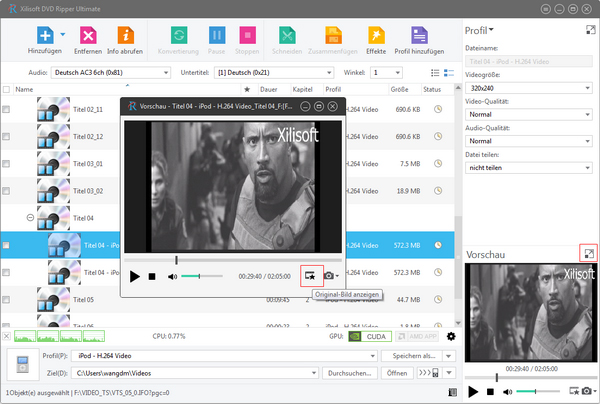This screenshot has height=404, width=600.
Task: Stop playback in the Vorschau popup window
Action: click(152, 276)
